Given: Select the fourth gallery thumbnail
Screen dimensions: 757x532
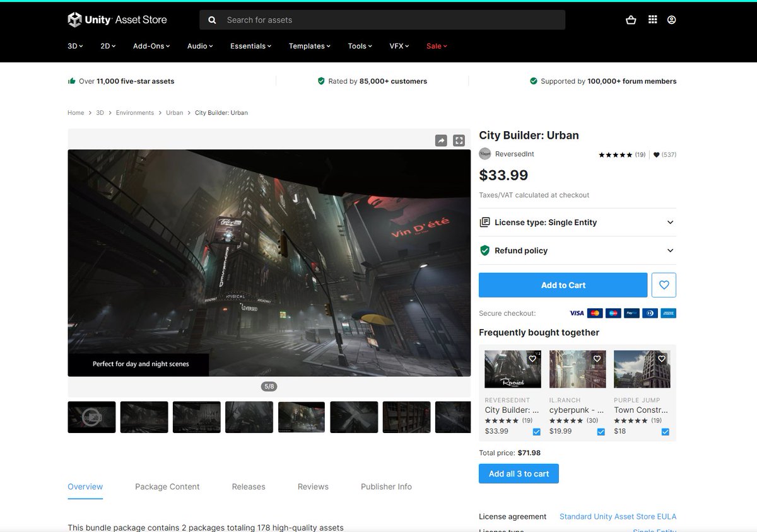Looking at the screenshot, I should pos(249,417).
